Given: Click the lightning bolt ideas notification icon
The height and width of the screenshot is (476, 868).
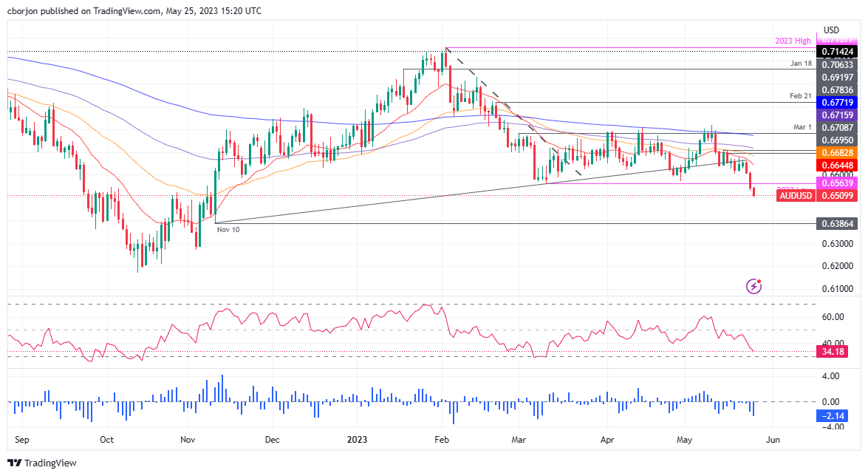Looking at the screenshot, I should [x=753, y=286].
